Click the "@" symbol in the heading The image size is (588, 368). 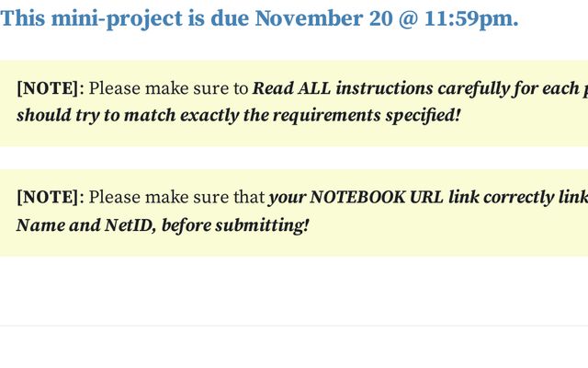point(407,18)
